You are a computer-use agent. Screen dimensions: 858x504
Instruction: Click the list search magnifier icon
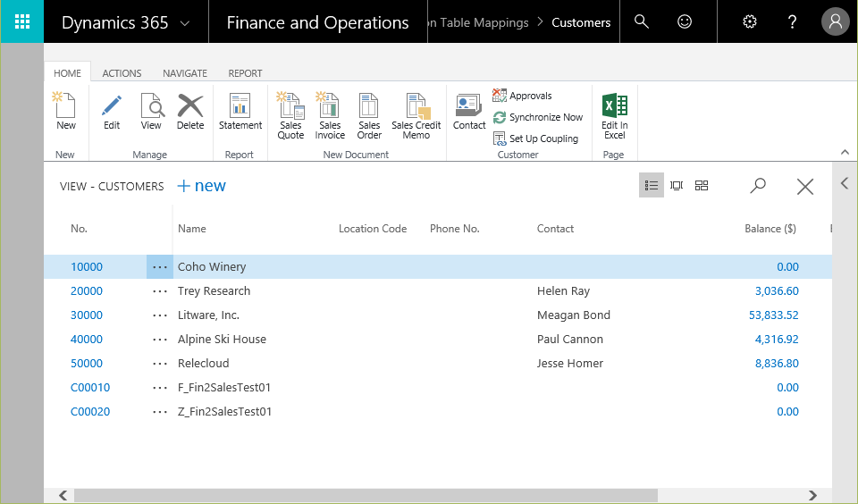[x=758, y=186]
